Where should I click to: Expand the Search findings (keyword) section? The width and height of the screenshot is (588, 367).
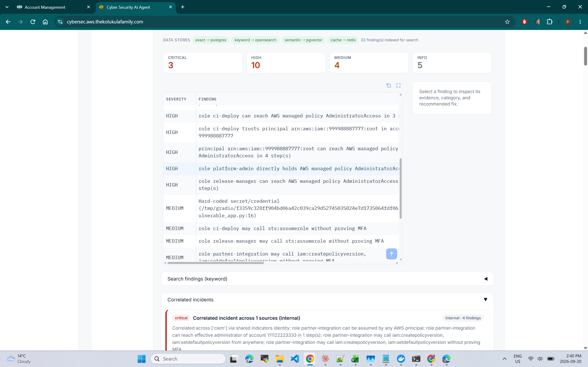[x=327, y=279]
